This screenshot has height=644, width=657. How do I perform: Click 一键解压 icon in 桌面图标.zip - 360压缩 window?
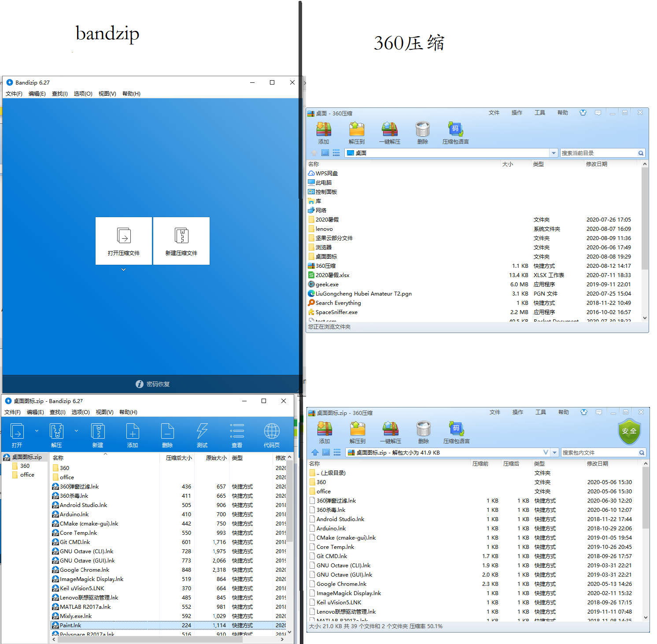(x=391, y=433)
